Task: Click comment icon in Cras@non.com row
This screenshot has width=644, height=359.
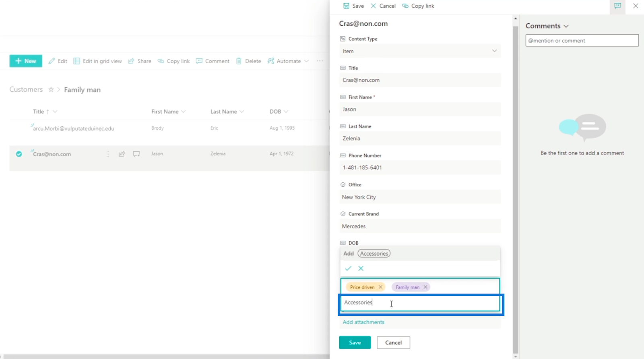Action: pos(136,154)
